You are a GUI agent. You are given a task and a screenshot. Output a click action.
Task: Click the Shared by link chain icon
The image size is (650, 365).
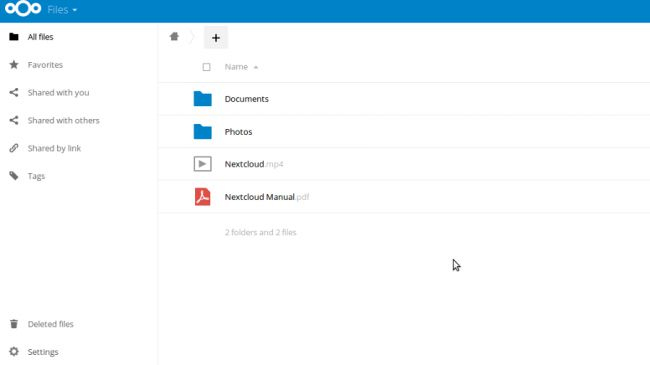pos(14,148)
